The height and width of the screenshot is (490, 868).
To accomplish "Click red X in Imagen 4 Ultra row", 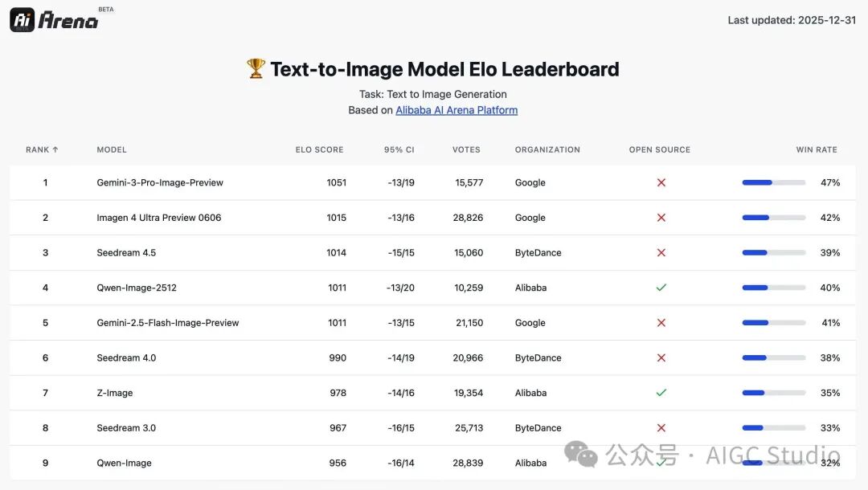I will [x=661, y=218].
